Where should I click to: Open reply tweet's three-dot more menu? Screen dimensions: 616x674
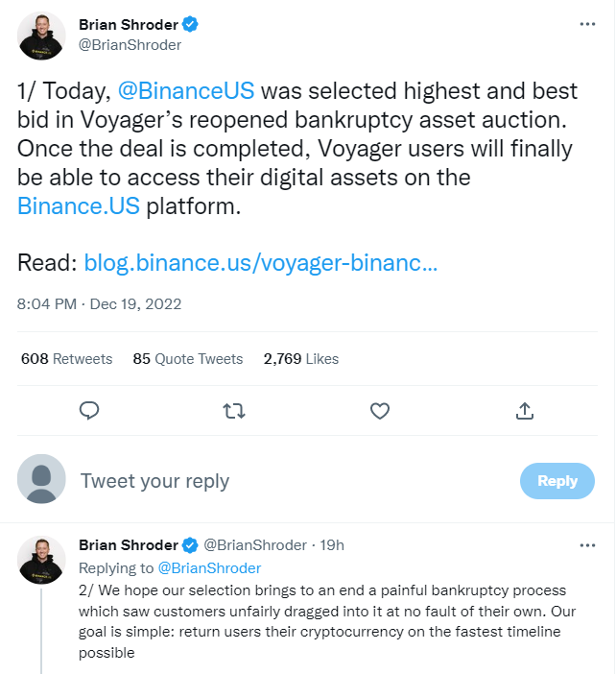pyautogui.click(x=587, y=544)
